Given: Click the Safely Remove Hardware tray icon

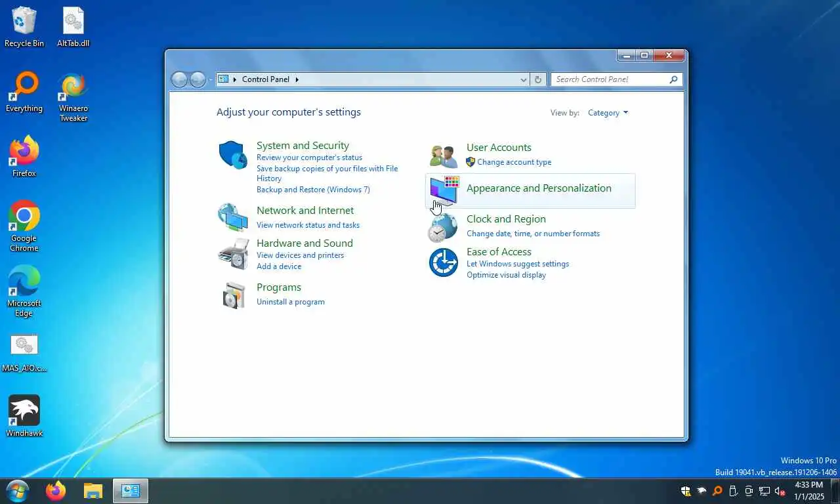Looking at the screenshot, I should tap(733, 491).
